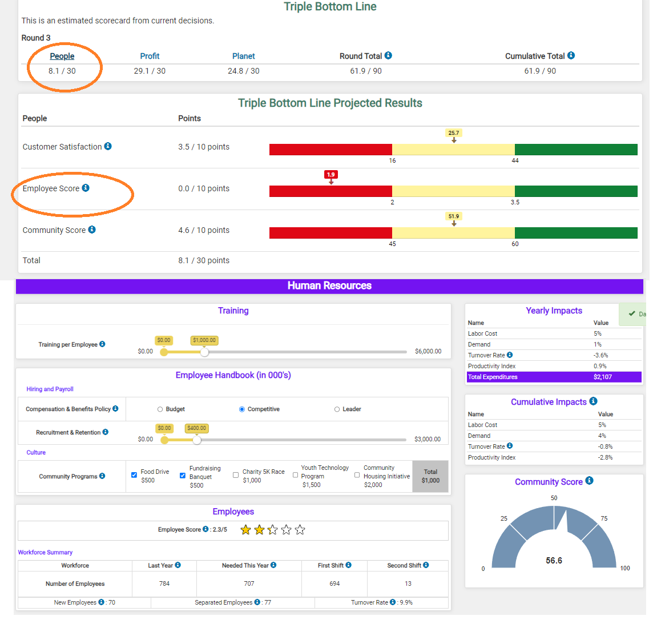This screenshot has height=644, width=653.
Task: Check the Community Housing Initiative option
Action: coord(357,475)
